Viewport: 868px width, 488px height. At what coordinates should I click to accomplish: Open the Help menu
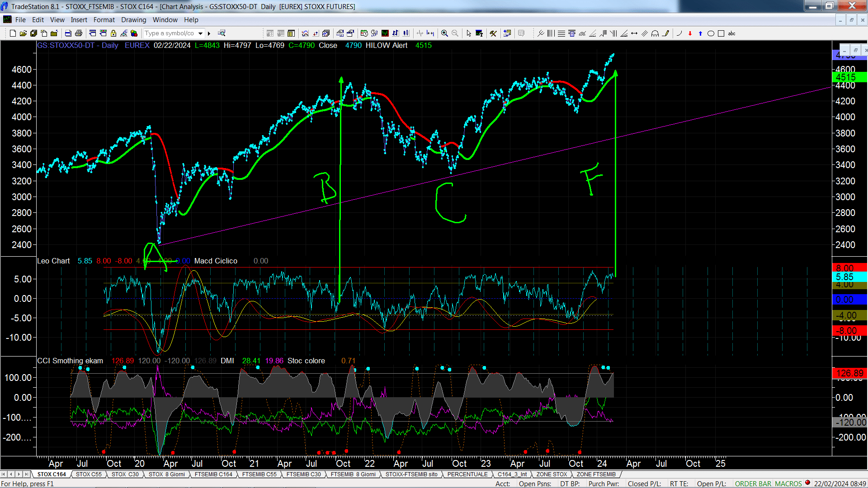191,20
